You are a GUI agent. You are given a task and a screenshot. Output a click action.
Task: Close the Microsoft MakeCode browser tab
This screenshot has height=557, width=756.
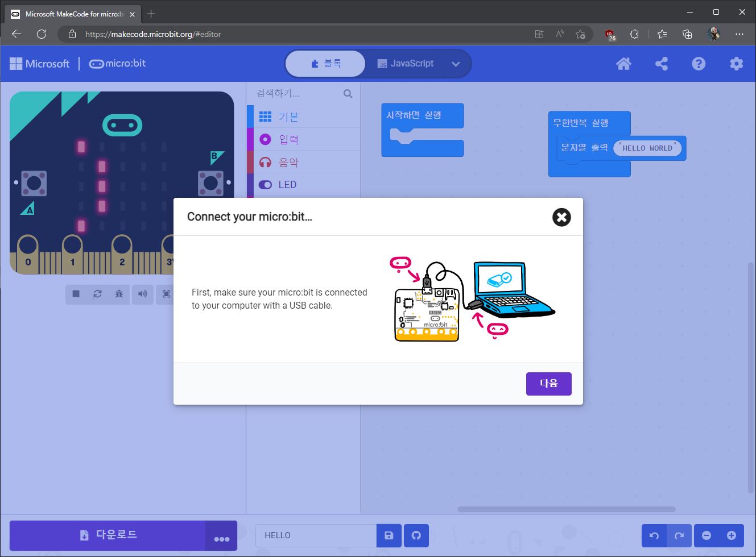[x=132, y=14]
